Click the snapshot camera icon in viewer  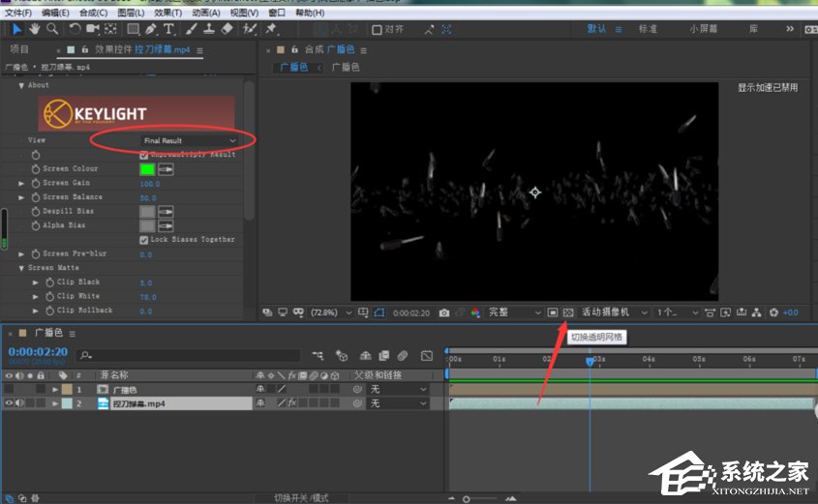tap(444, 312)
